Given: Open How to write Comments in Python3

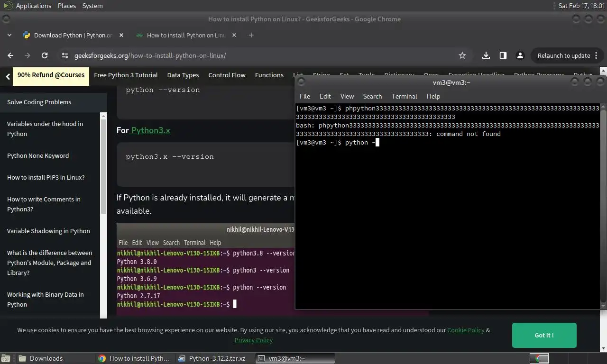Looking at the screenshot, I should tap(44, 204).
